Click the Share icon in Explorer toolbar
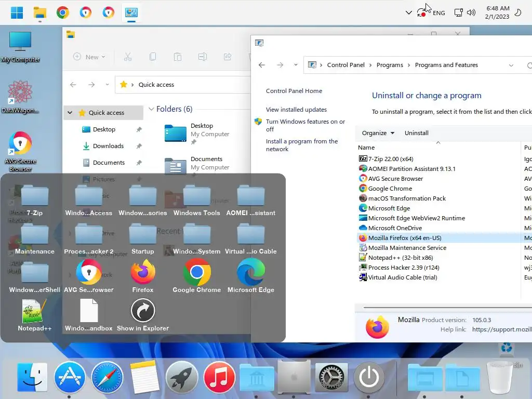532x399 pixels. point(228,57)
